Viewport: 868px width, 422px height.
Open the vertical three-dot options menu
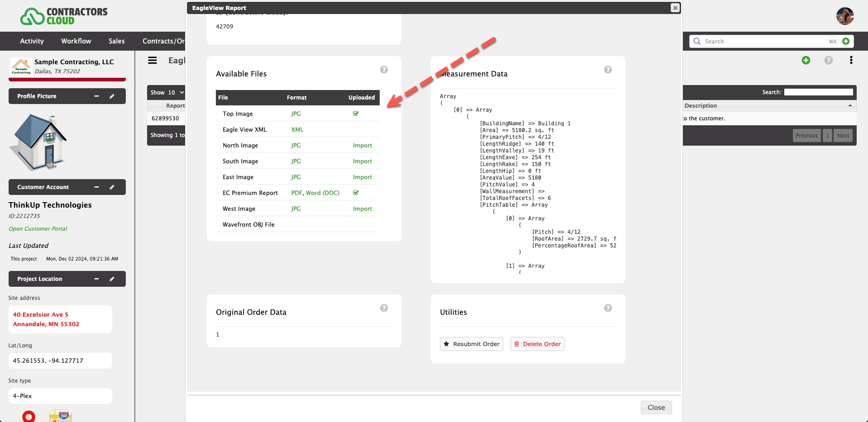851,60
